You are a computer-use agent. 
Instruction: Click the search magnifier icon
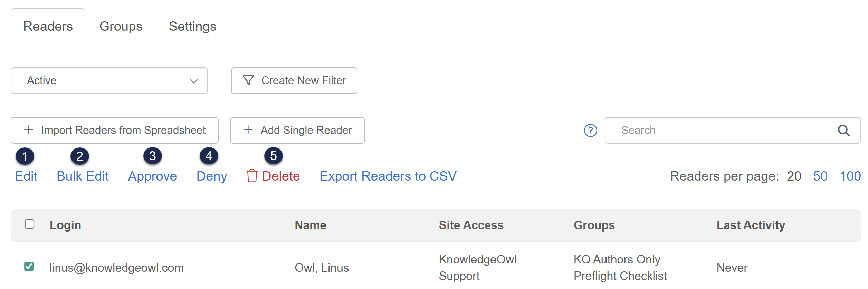click(x=843, y=131)
